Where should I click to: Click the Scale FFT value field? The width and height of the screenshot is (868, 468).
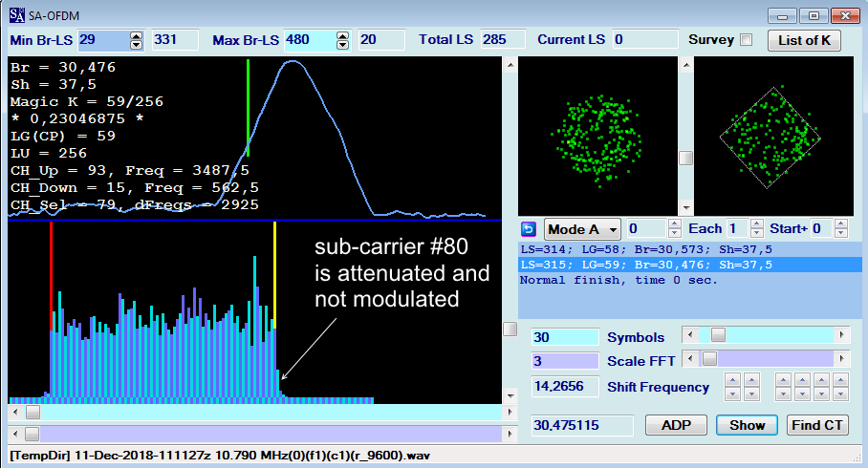coord(565,361)
